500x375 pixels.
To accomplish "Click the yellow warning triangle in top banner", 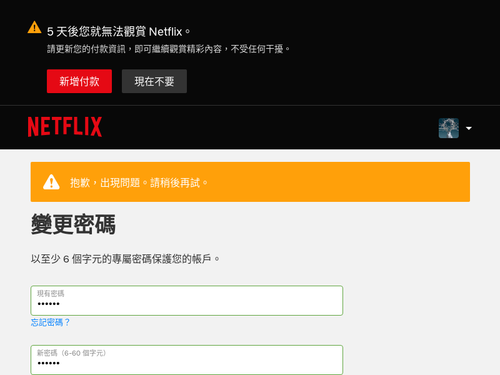I will (34, 27).
